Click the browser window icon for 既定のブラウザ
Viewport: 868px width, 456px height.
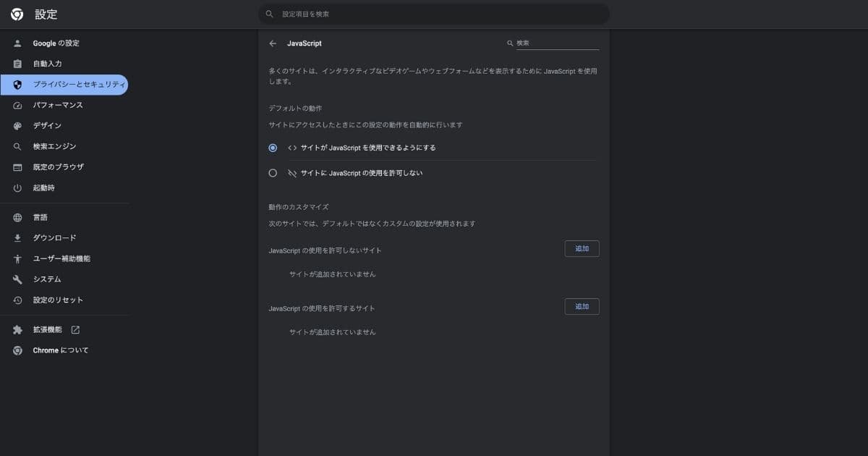[x=17, y=167]
